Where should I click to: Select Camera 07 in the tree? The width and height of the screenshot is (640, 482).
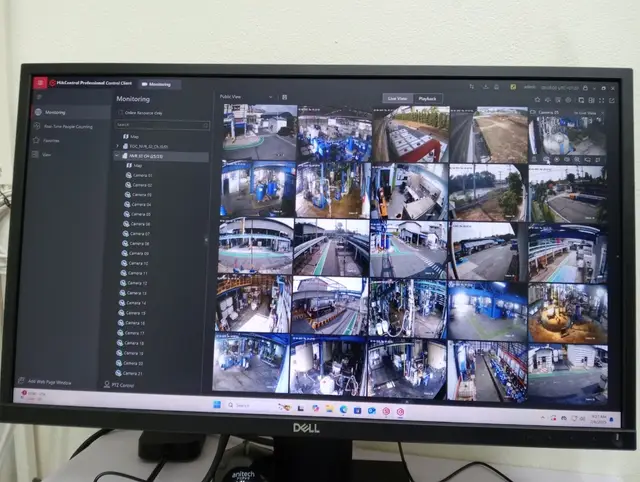136,234
